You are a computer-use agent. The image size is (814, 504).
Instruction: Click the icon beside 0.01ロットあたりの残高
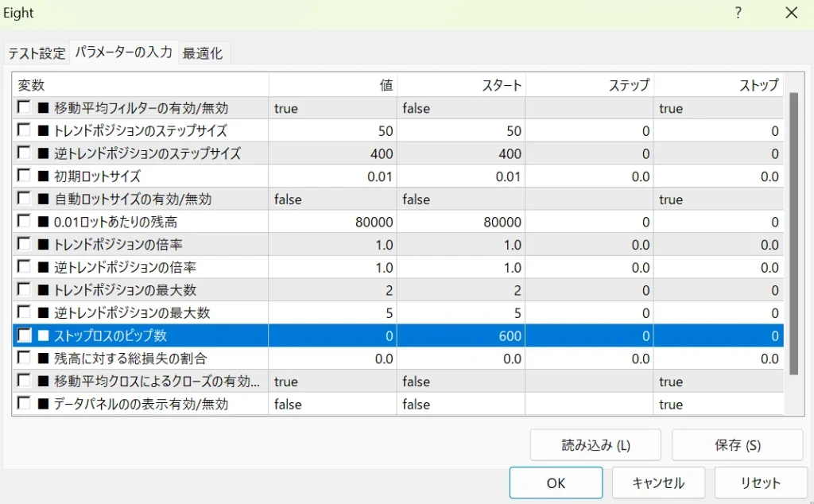point(43,222)
